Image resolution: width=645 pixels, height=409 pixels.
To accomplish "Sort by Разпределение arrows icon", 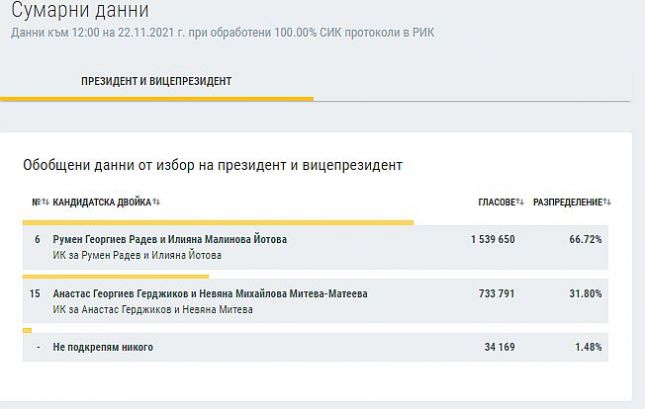I will [607, 202].
